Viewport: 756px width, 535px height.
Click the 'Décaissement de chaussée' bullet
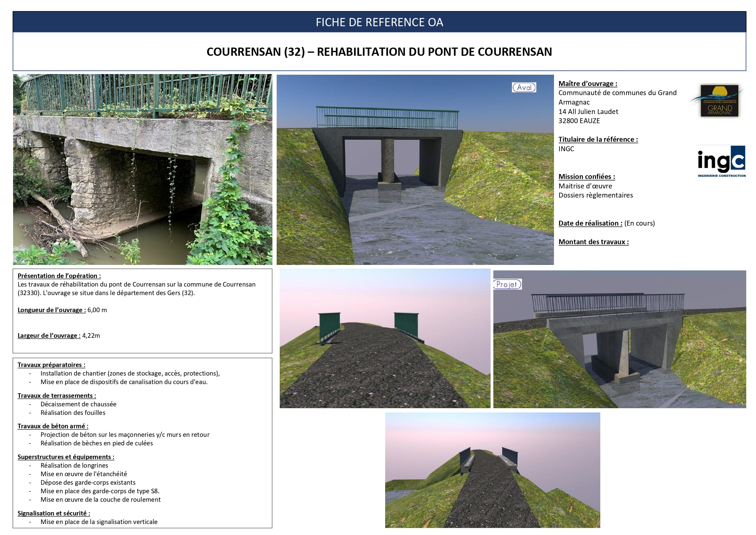click(x=78, y=404)
